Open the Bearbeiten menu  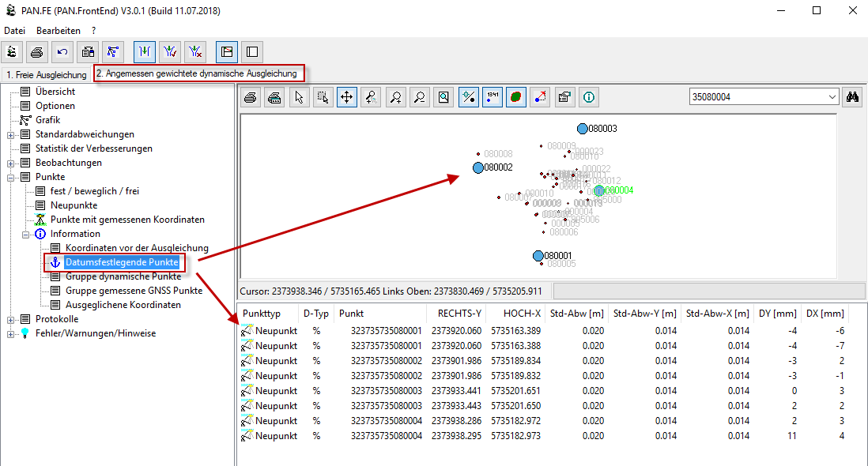58,30
